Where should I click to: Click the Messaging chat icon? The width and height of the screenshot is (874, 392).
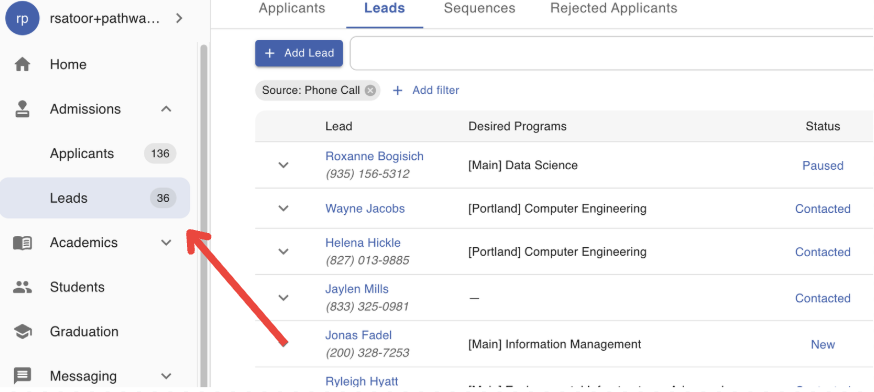22,376
